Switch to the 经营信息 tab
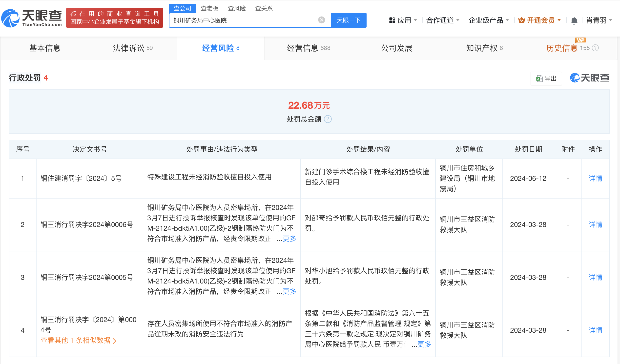The image size is (620, 364). pyautogui.click(x=309, y=48)
